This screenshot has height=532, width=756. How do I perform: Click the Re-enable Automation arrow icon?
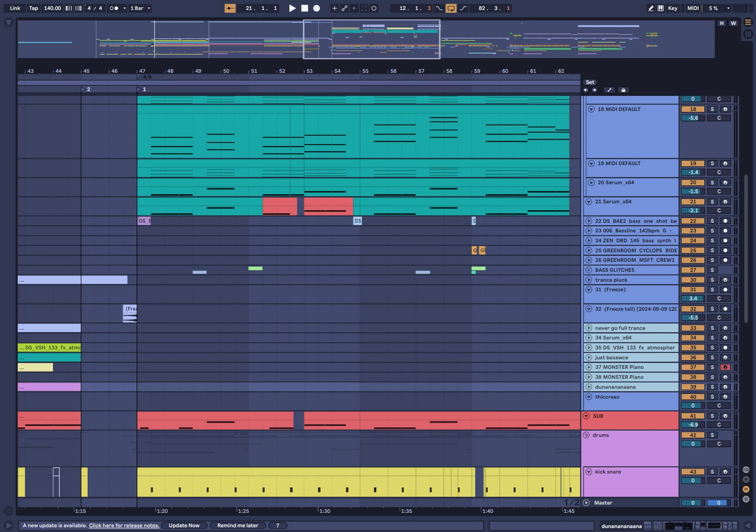pos(354,8)
